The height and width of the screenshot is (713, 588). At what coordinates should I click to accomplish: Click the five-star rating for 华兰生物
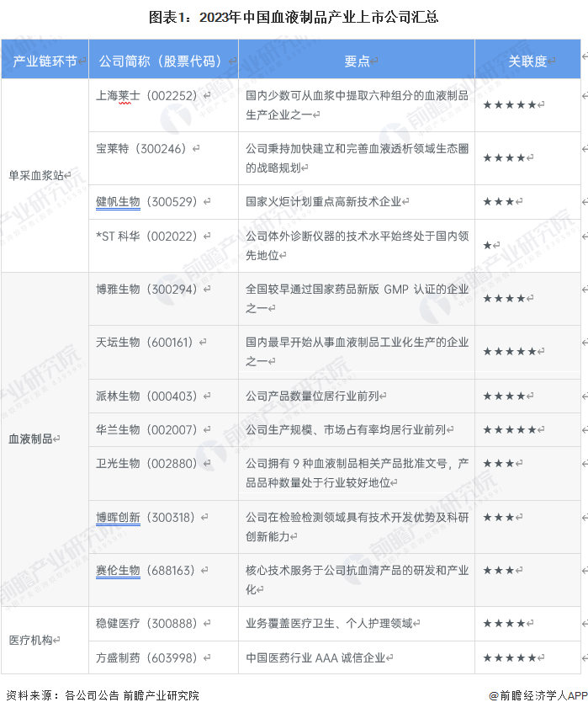pos(510,429)
